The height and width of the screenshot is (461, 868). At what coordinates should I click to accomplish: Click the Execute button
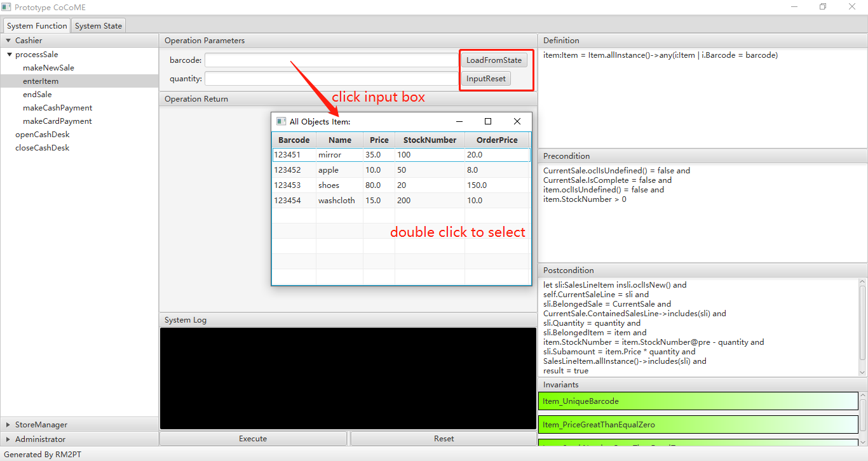tap(253, 439)
